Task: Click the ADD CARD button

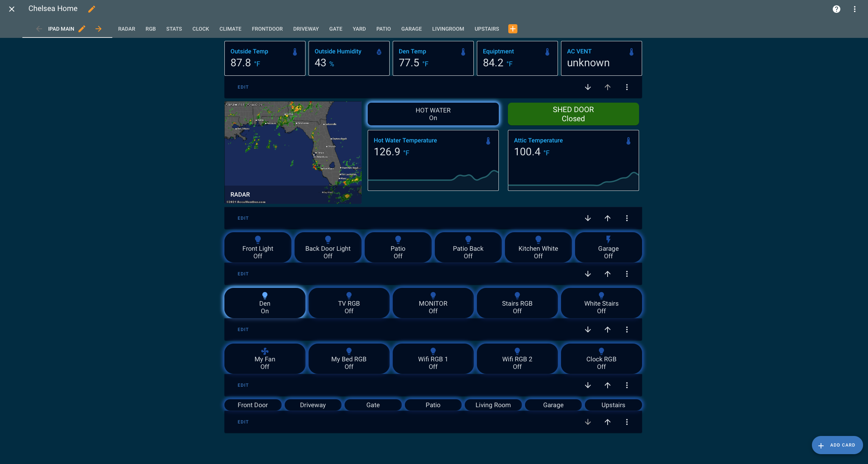Action: 837,445
